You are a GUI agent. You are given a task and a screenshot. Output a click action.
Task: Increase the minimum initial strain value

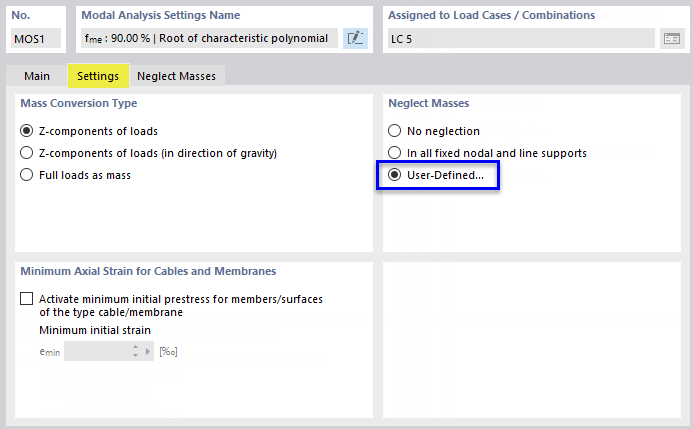click(135, 347)
